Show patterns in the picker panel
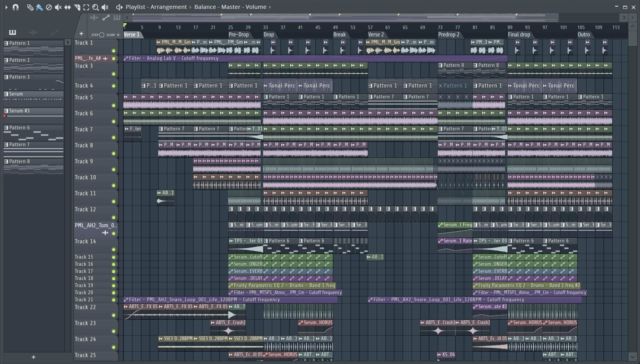 (12, 32)
